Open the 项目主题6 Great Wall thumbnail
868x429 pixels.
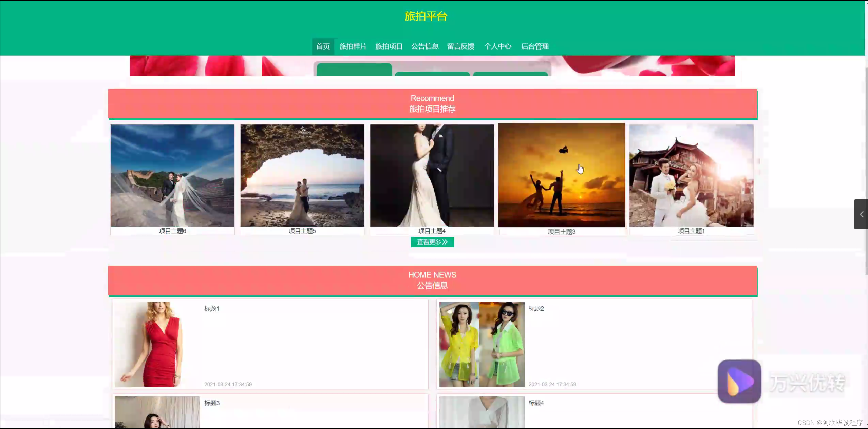[x=172, y=175]
